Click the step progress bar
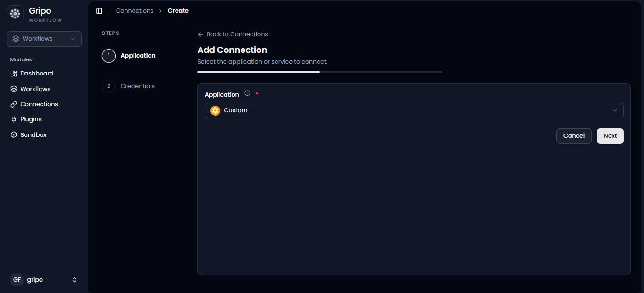Screen dimensions: 644x293 tap(319, 72)
